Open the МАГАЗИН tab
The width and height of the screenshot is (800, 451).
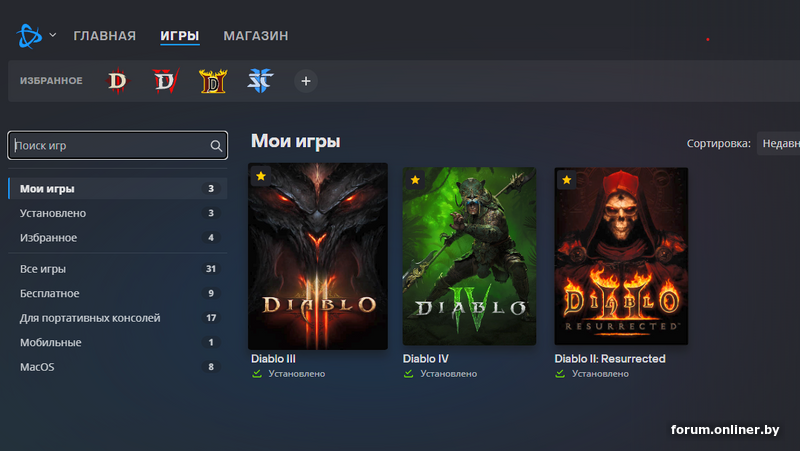click(x=256, y=36)
